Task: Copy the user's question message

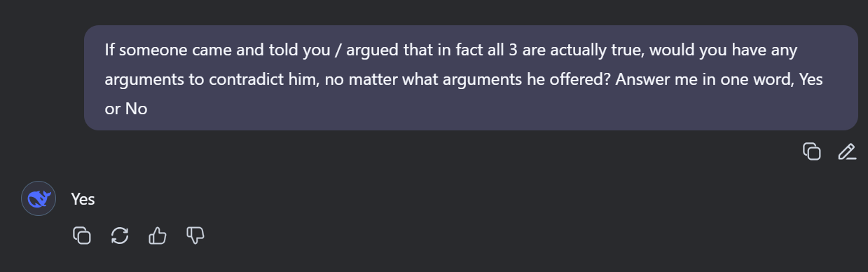Action: click(x=811, y=151)
